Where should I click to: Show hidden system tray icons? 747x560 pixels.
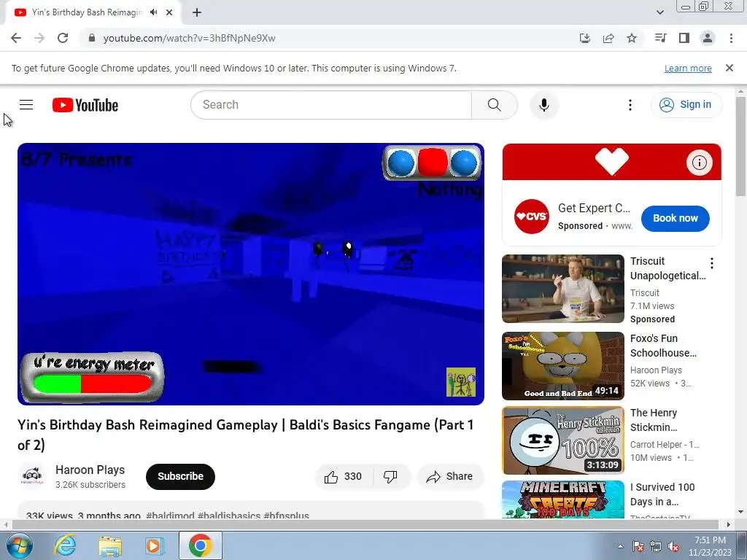click(x=620, y=546)
